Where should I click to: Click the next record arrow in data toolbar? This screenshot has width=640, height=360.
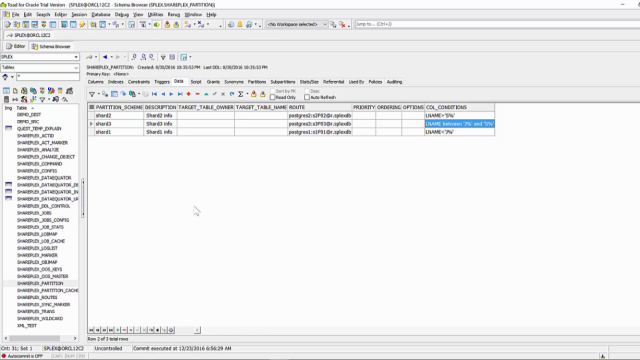click(171, 94)
